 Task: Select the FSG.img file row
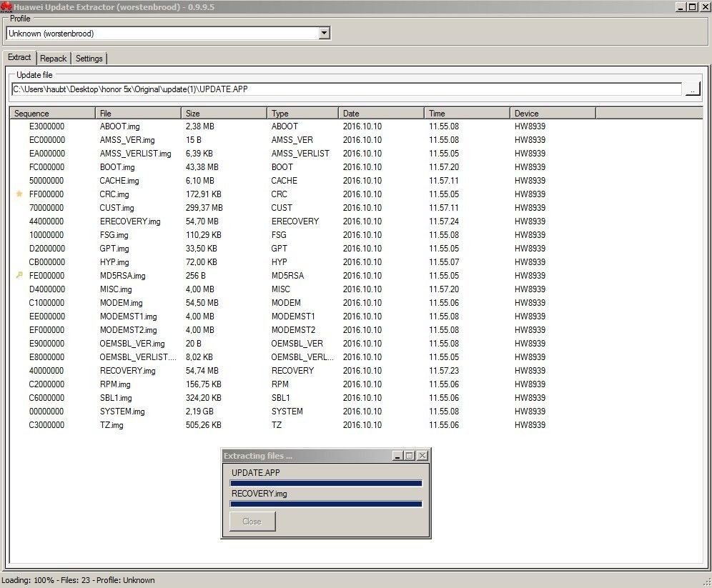(303, 235)
